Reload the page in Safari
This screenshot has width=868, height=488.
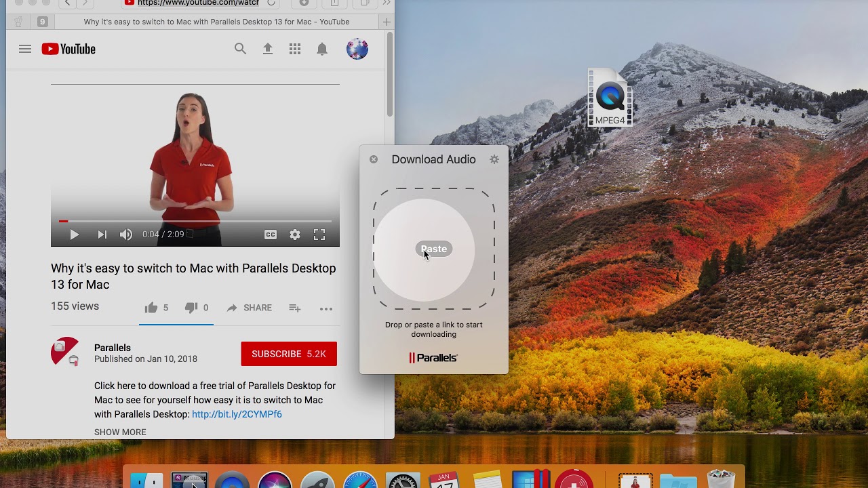[x=271, y=3]
